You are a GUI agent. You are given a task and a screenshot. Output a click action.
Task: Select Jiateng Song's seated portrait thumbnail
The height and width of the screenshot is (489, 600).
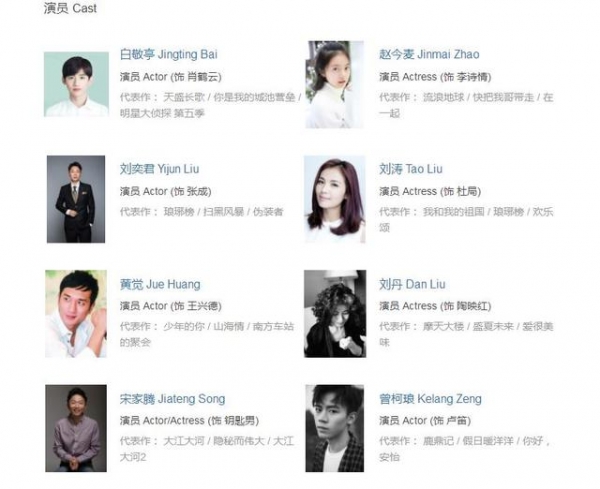point(76,428)
